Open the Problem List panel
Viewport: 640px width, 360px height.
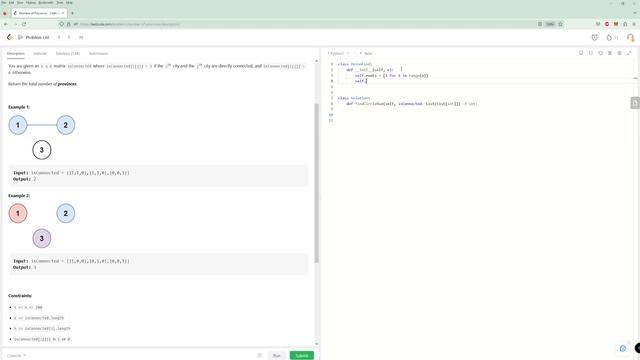(33, 37)
